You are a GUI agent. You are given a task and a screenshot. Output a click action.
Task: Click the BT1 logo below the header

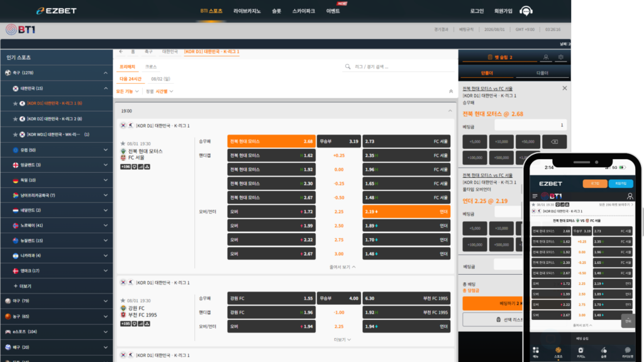point(21,30)
